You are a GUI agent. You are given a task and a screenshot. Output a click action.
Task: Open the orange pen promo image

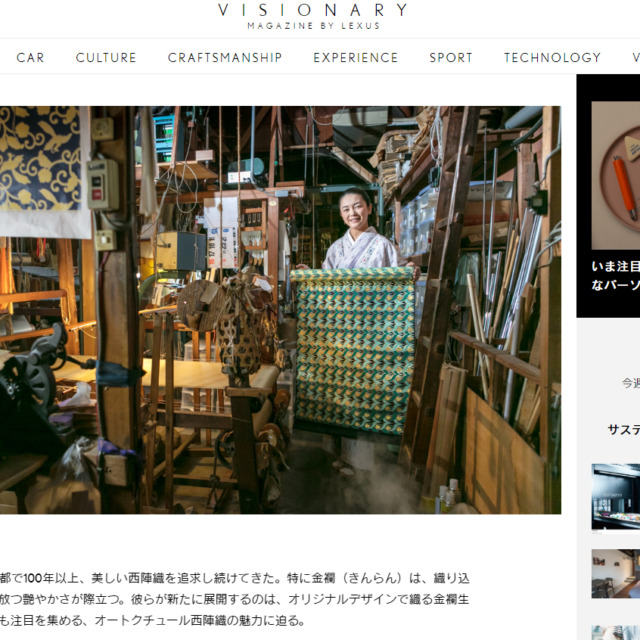point(616,176)
